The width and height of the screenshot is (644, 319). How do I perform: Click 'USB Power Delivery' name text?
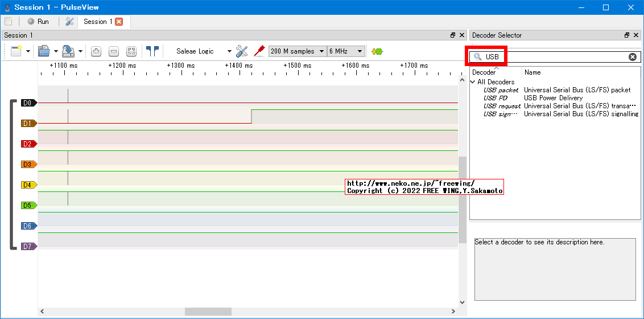coord(553,98)
